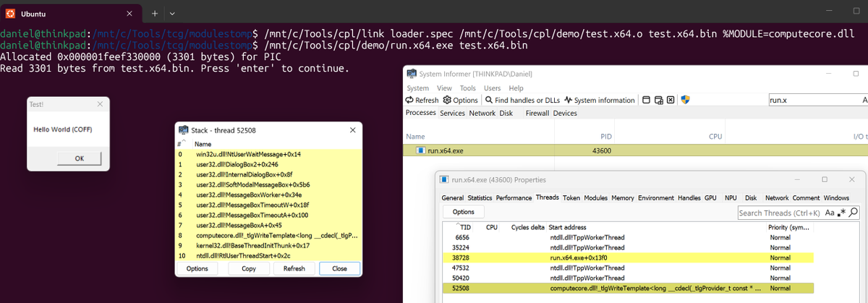This screenshot has width=868, height=303.
Task: Open the System menu in System Informer
Action: point(417,88)
